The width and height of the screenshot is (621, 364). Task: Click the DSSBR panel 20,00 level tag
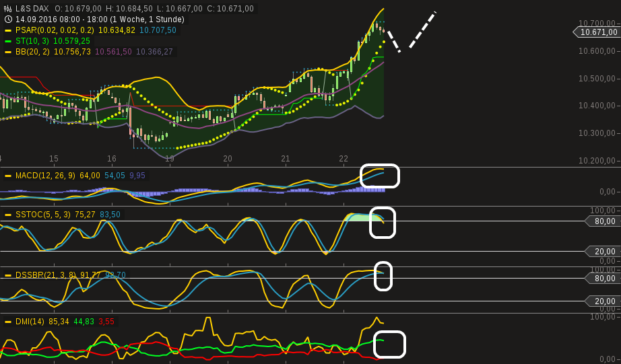[x=603, y=301]
